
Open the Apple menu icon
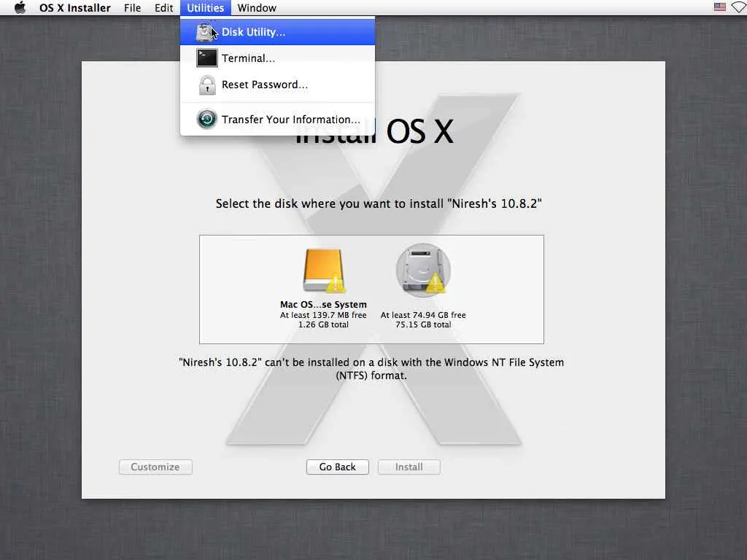coord(20,7)
